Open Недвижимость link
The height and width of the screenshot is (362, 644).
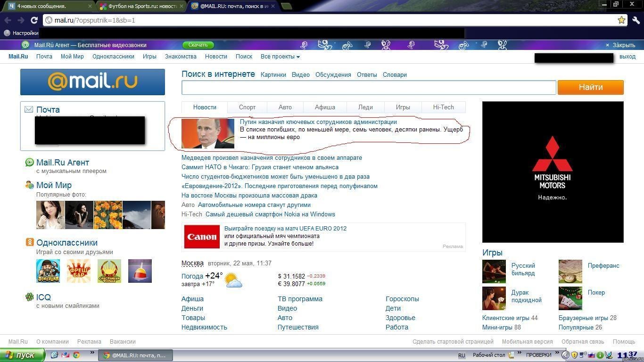[x=204, y=327]
